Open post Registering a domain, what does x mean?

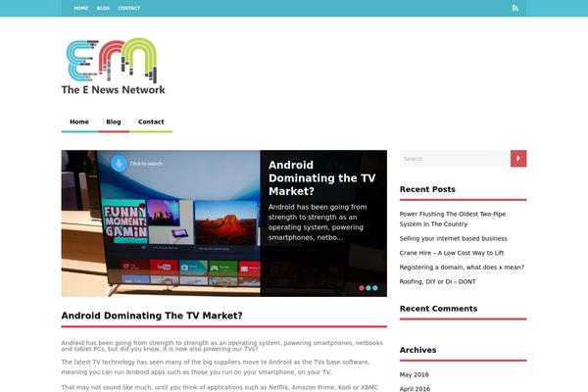pyautogui.click(x=462, y=268)
